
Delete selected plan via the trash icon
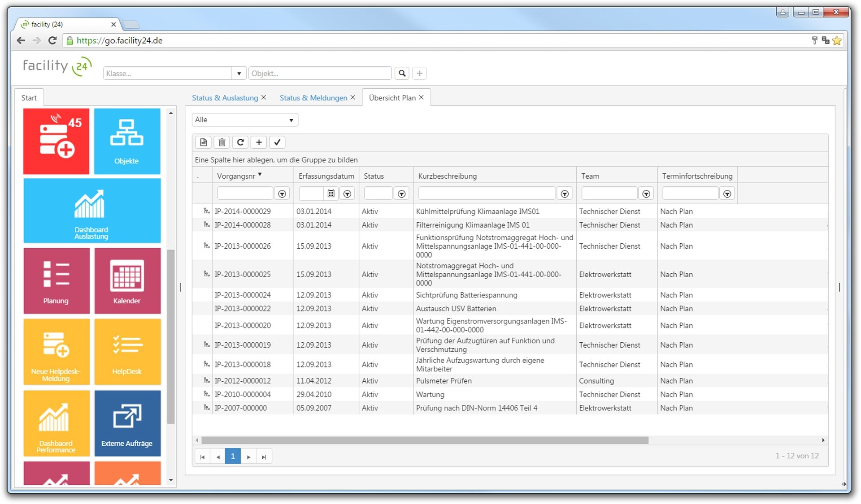pos(222,142)
